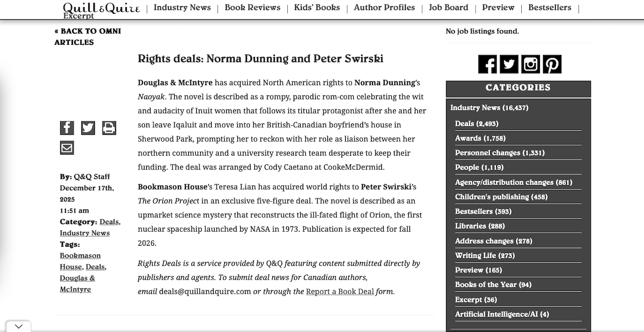Open the Deals category in sidebar
The width and height of the screenshot is (644, 332).
(477, 124)
